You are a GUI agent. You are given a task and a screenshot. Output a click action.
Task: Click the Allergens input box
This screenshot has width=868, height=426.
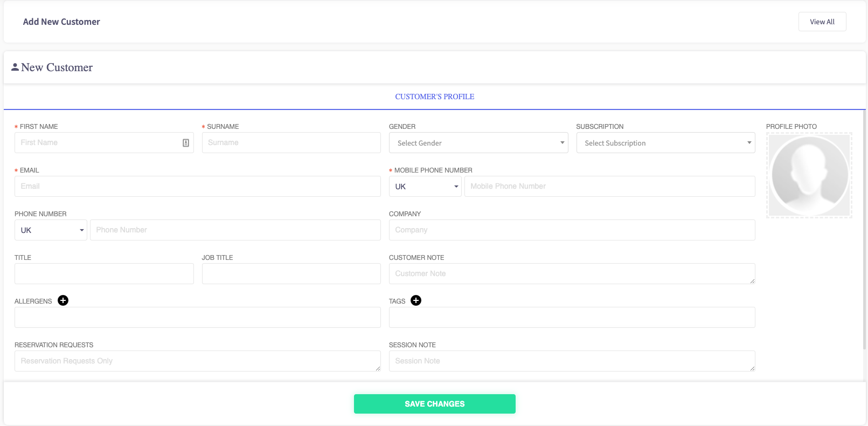[x=198, y=318]
